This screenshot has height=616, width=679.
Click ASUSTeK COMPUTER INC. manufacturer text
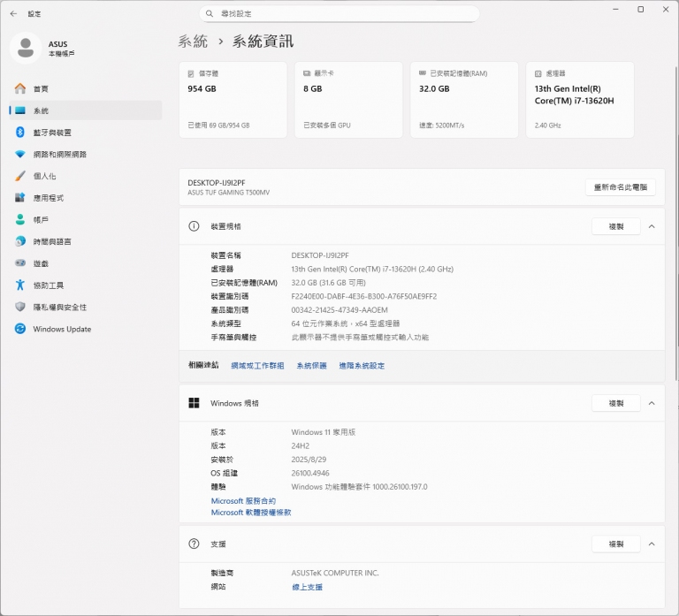[x=335, y=574]
